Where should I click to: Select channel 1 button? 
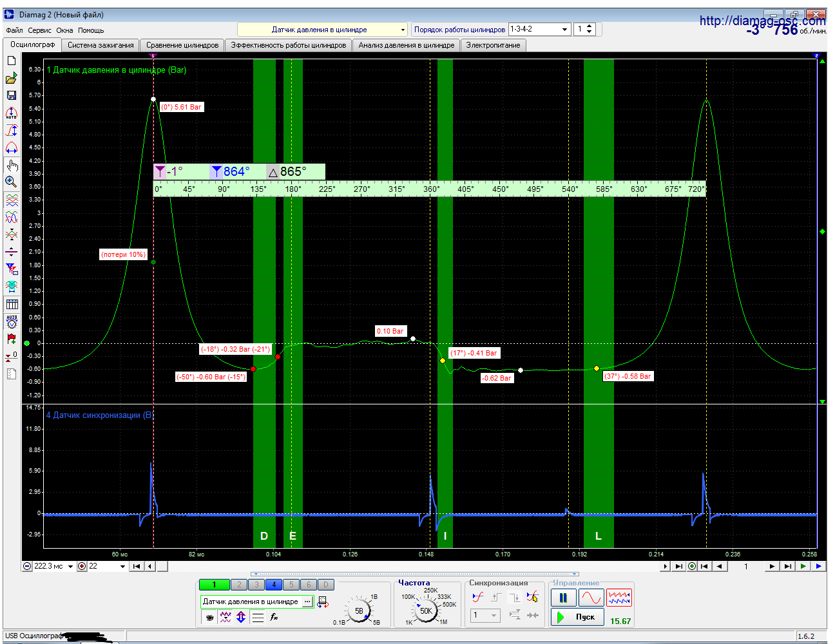(215, 585)
